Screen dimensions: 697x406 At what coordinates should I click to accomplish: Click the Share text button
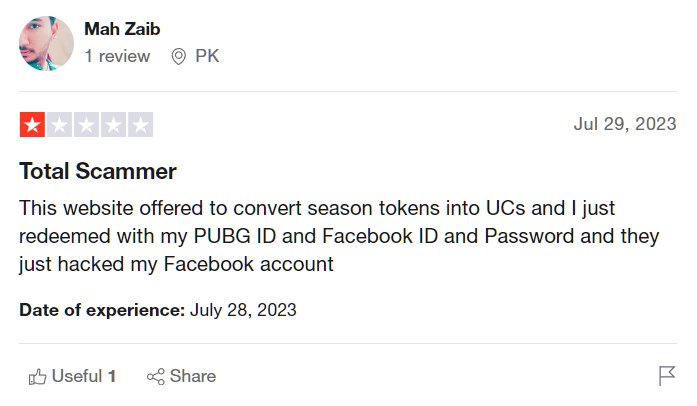pyautogui.click(x=193, y=376)
